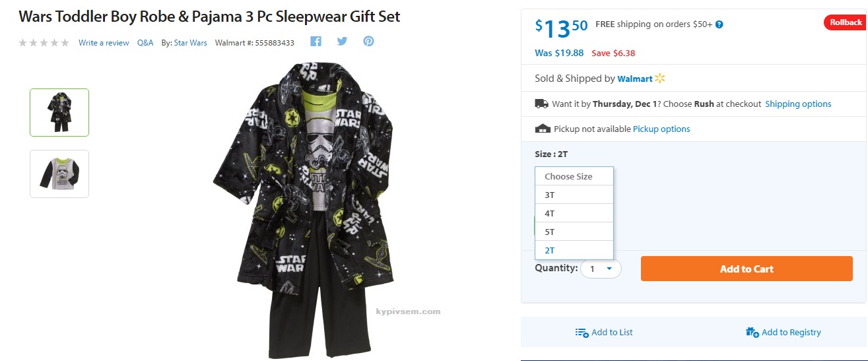
Task: Click the star rating icons
Action: [44, 43]
